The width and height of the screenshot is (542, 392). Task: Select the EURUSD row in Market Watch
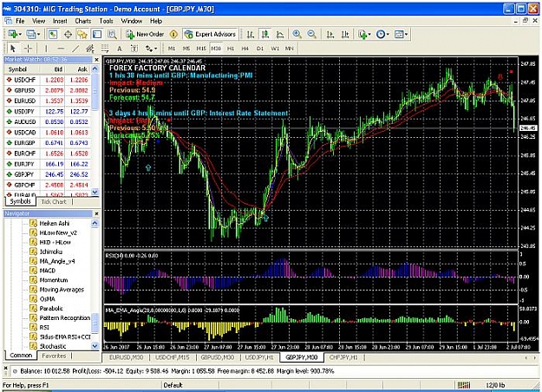[x=48, y=101]
